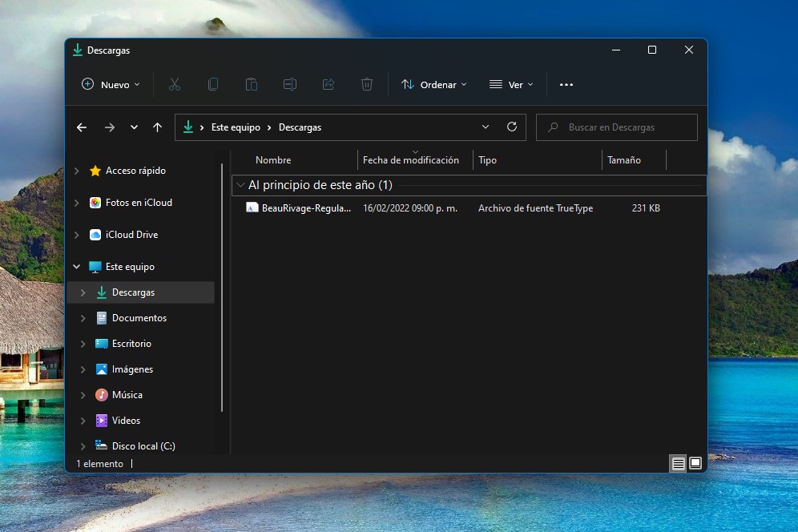
Task: Click the Copiar (copy) icon in toolbar
Action: point(212,84)
